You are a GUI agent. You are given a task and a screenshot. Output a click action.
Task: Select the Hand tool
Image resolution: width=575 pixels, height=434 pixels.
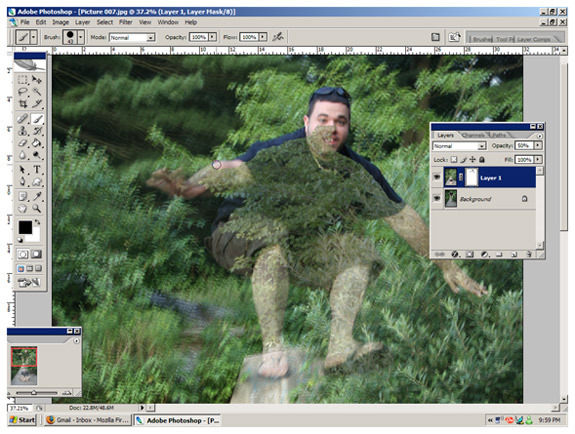pyautogui.click(x=23, y=209)
